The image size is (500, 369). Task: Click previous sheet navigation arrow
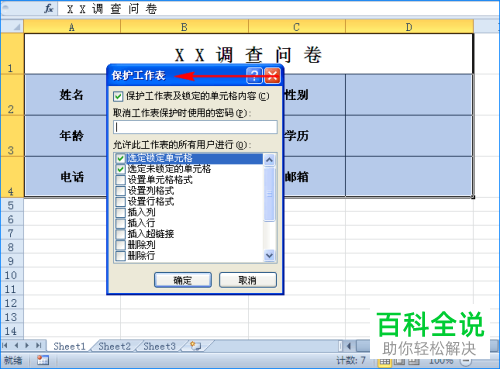click(x=16, y=346)
